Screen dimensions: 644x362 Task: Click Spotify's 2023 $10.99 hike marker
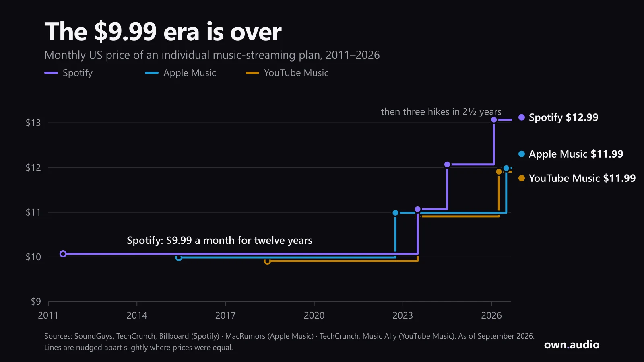[x=417, y=209]
